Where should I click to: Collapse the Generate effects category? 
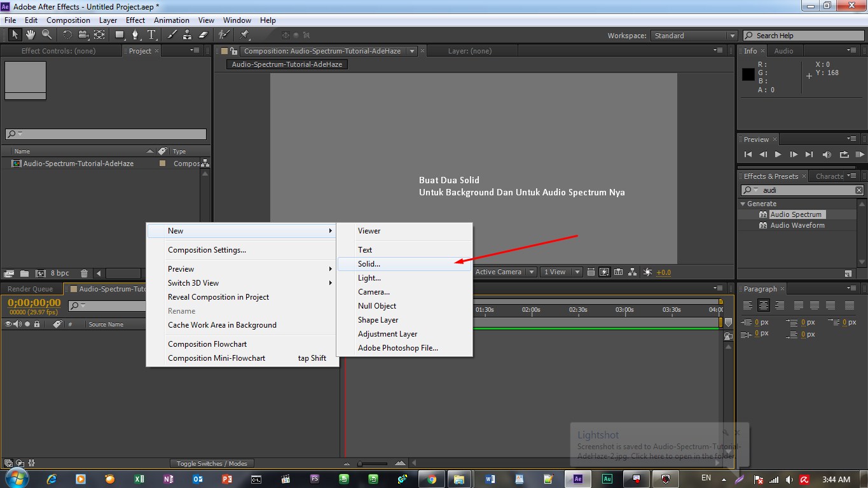743,204
